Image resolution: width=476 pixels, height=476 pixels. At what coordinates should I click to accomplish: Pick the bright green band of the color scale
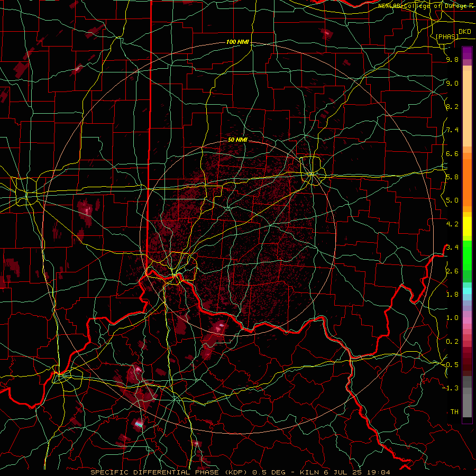tap(467, 255)
